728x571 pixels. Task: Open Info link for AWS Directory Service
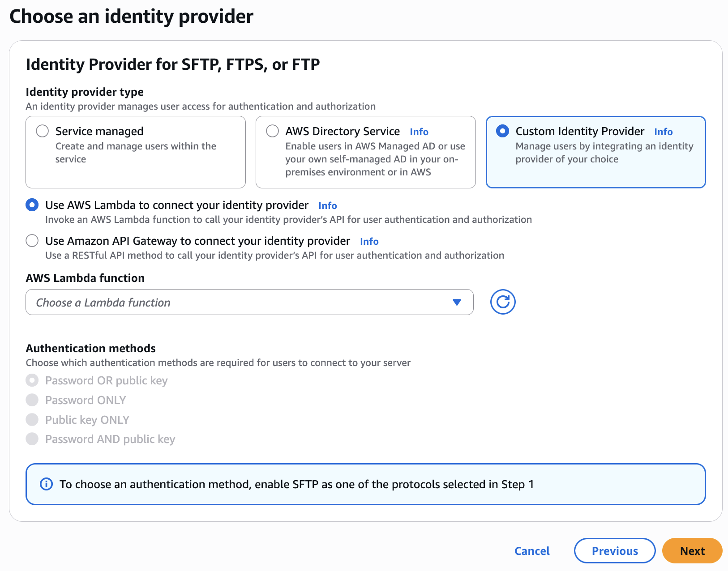pyautogui.click(x=419, y=132)
